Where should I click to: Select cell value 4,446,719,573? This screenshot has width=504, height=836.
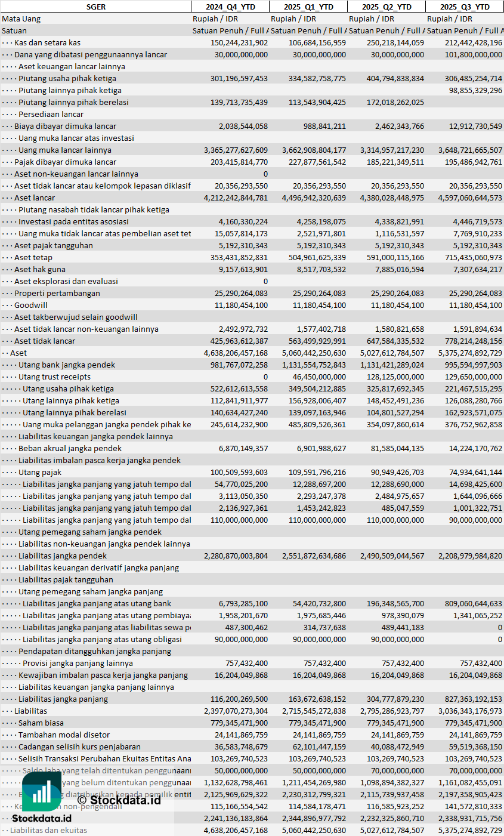478,221
